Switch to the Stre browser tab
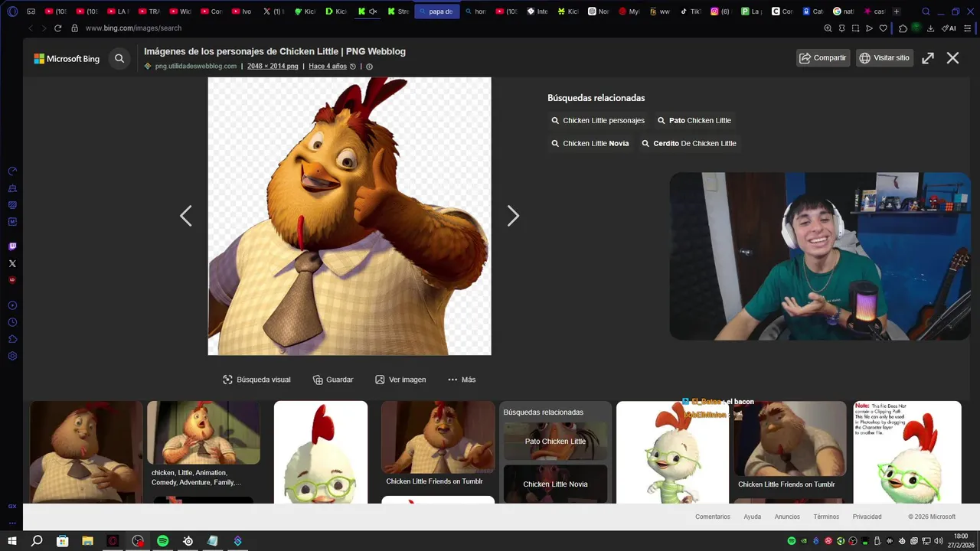 tap(398, 11)
